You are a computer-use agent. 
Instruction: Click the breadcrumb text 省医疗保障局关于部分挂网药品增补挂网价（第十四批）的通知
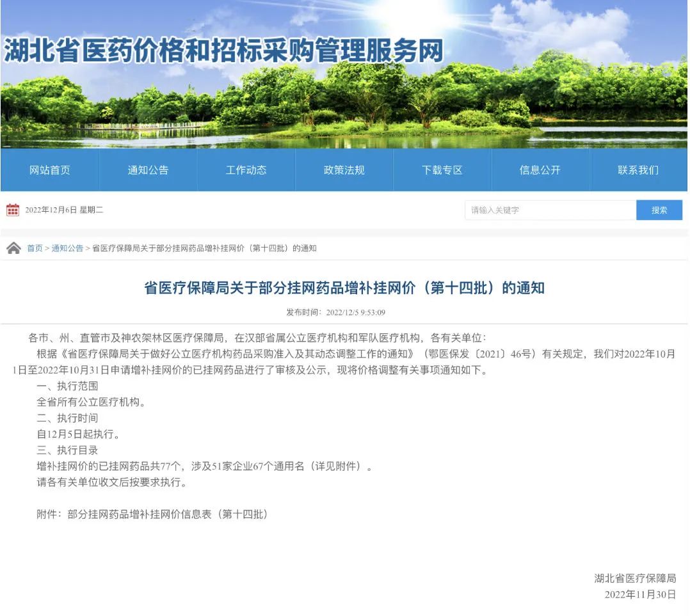pos(204,248)
